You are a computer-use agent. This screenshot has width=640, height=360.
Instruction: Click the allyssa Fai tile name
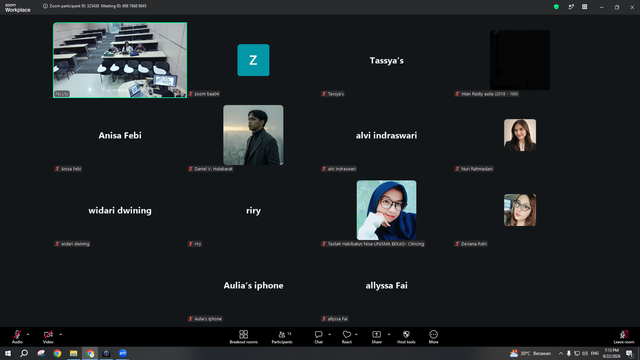(387, 286)
